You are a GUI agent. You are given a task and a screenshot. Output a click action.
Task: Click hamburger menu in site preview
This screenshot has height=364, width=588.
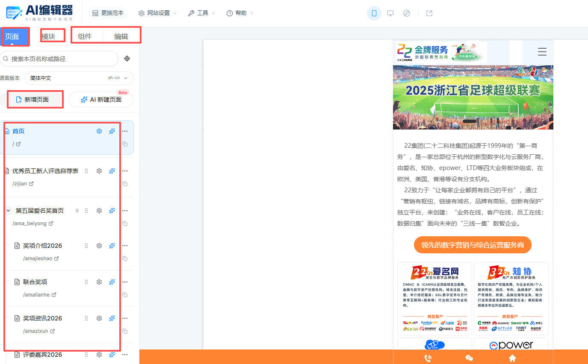(x=542, y=52)
